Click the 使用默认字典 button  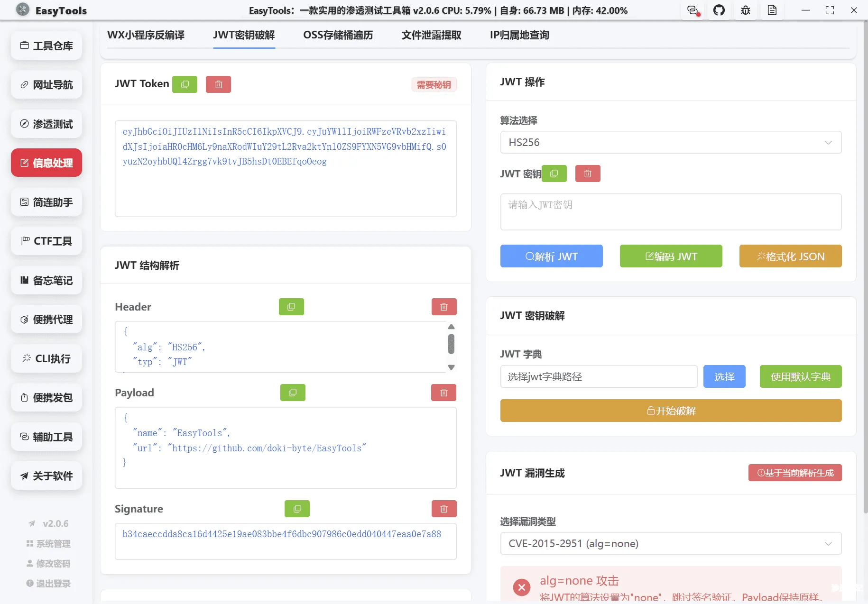tap(800, 376)
